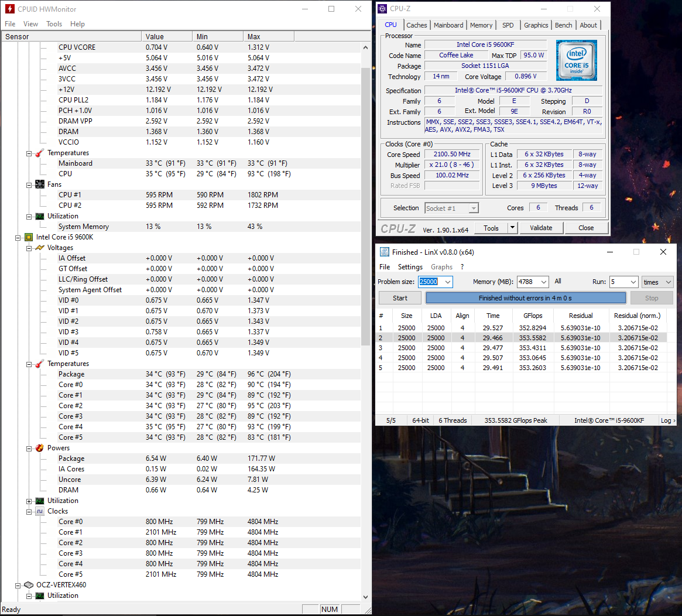Click the GFlops column header in LinX
The width and height of the screenshot is (682, 616).
pyautogui.click(x=533, y=316)
